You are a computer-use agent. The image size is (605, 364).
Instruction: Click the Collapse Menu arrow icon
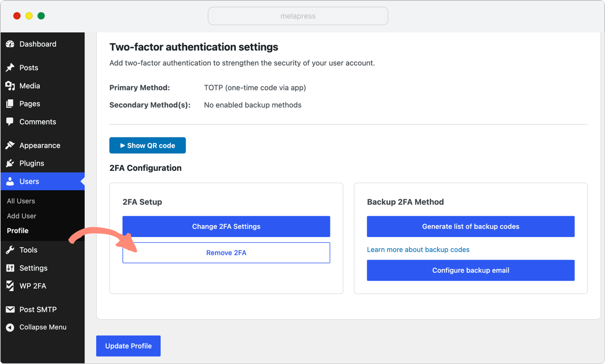(x=10, y=327)
